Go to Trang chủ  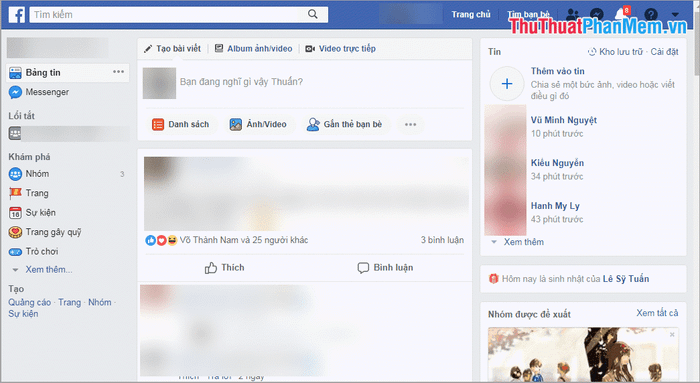coord(471,14)
